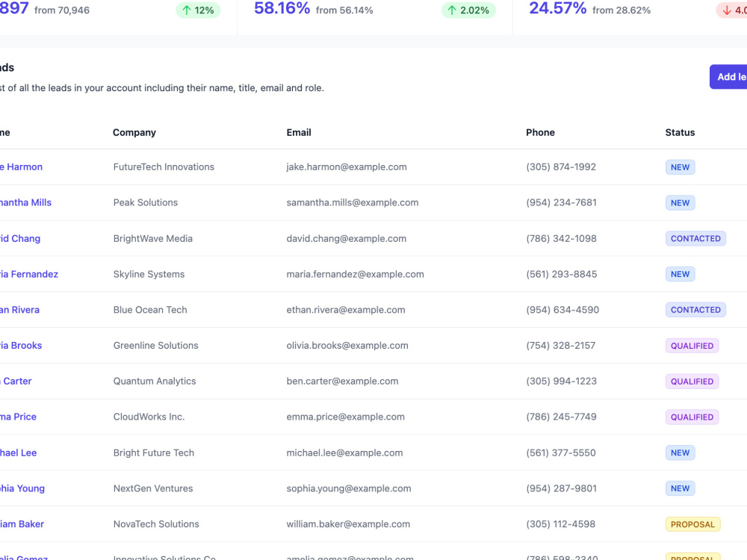The image size is (747, 560).
Task: Select the Phone column header
Action: (x=540, y=132)
